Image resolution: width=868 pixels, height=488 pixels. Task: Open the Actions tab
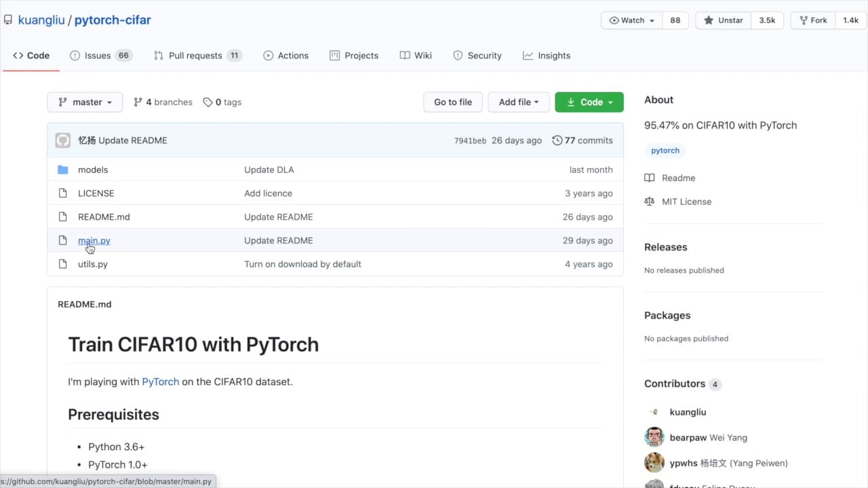(x=285, y=56)
